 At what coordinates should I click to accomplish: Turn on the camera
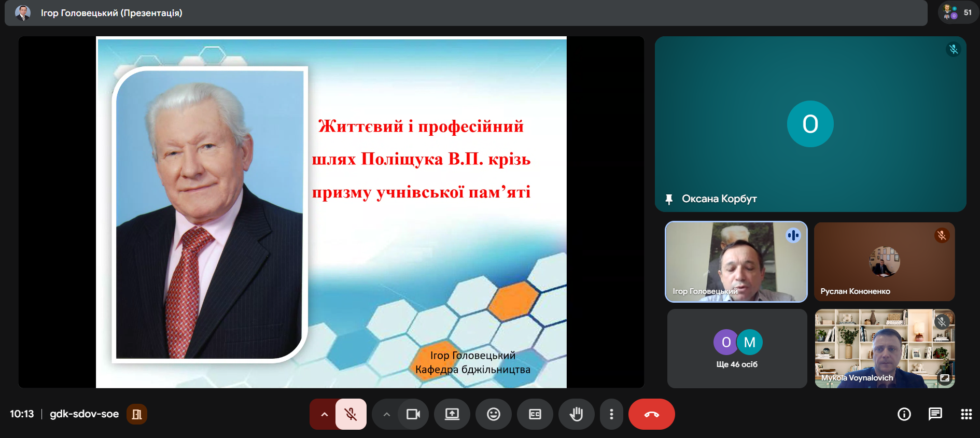(413, 414)
